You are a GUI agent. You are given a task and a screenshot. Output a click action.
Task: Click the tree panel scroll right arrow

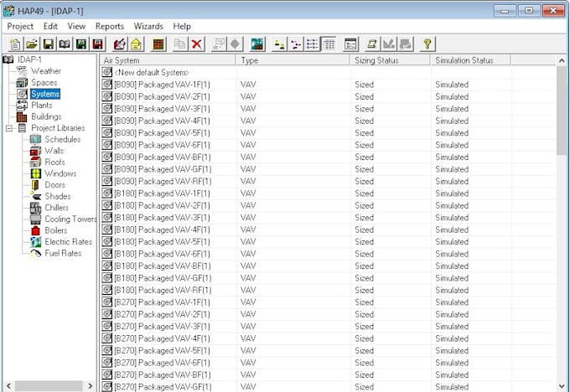pos(90,386)
